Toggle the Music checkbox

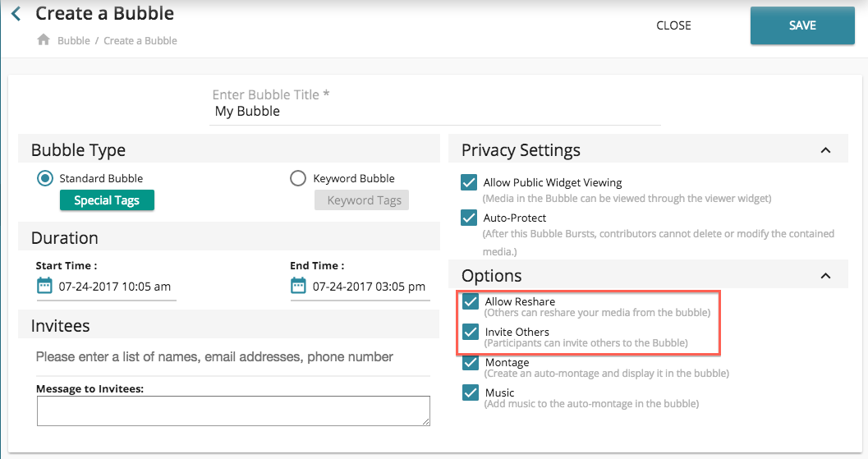(471, 392)
